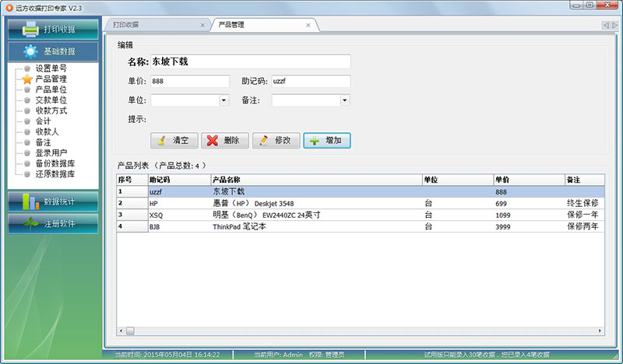
Task: Click the 单价 input field
Action: tap(190, 81)
